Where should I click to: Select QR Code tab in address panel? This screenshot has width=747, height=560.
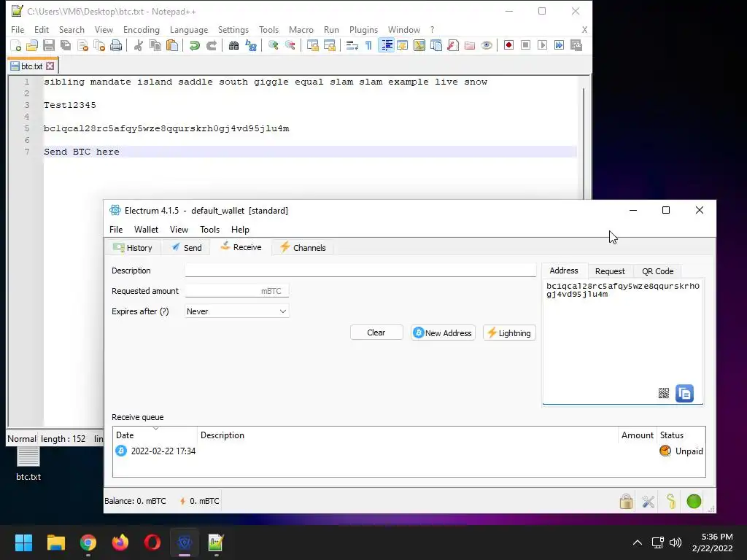[657, 271]
